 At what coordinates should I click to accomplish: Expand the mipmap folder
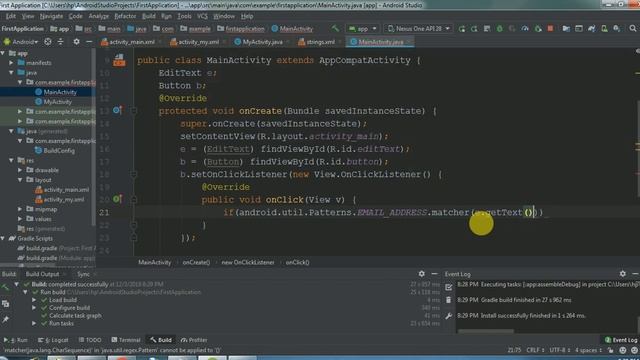pos(20,209)
